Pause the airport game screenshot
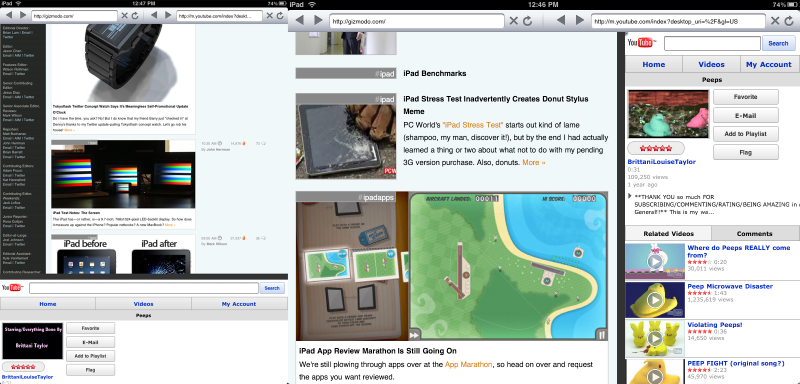 point(602,335)
